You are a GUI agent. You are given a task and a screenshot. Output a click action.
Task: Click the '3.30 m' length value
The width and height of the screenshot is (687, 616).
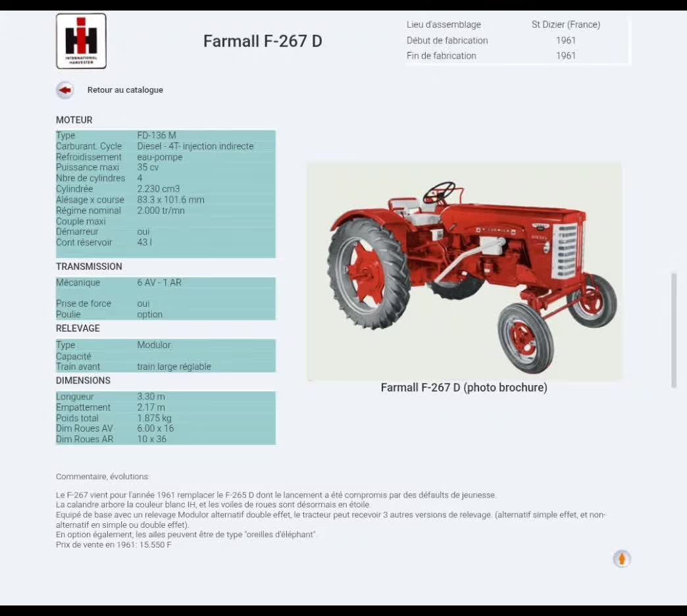(x=151, y=396)
